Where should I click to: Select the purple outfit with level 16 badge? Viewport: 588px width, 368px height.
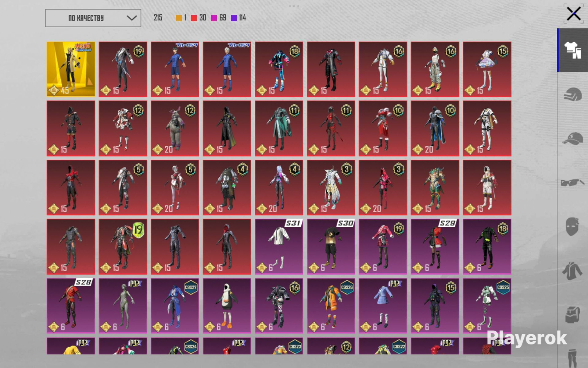pos(279,306)
